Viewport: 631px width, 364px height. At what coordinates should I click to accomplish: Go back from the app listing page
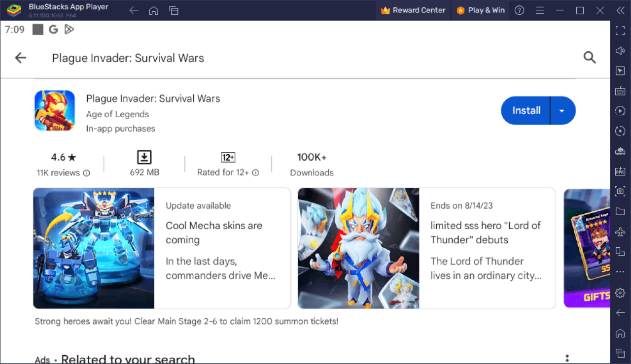coord(20,58)
